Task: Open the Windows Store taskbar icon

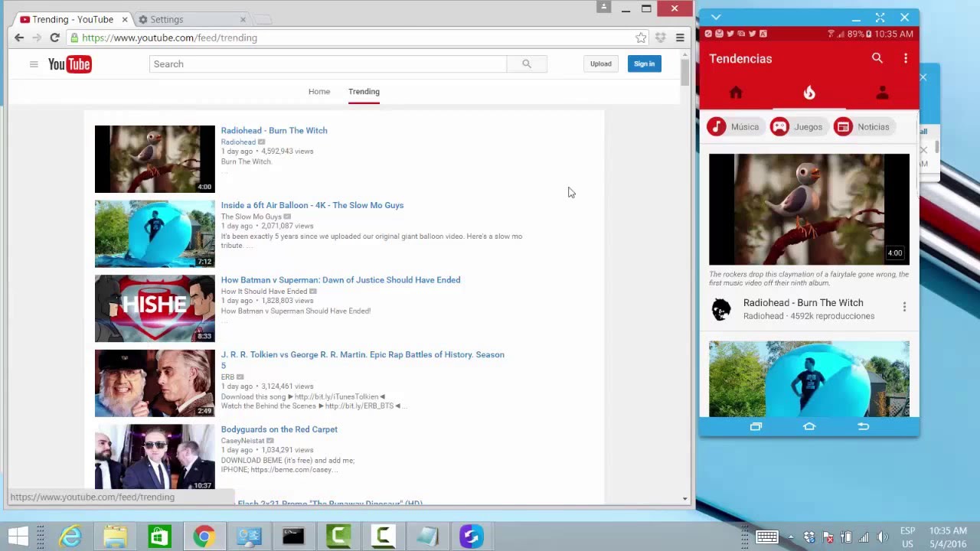Action: point(159,536)
